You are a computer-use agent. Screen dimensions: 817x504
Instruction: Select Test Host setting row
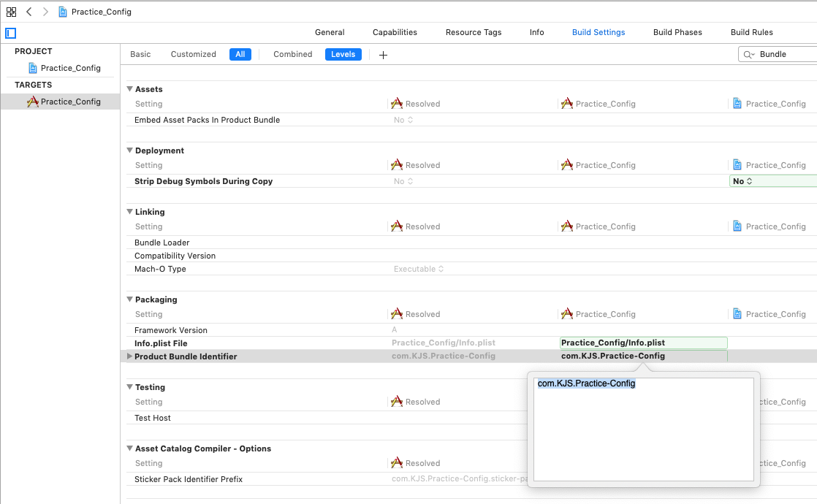(327, 418)
